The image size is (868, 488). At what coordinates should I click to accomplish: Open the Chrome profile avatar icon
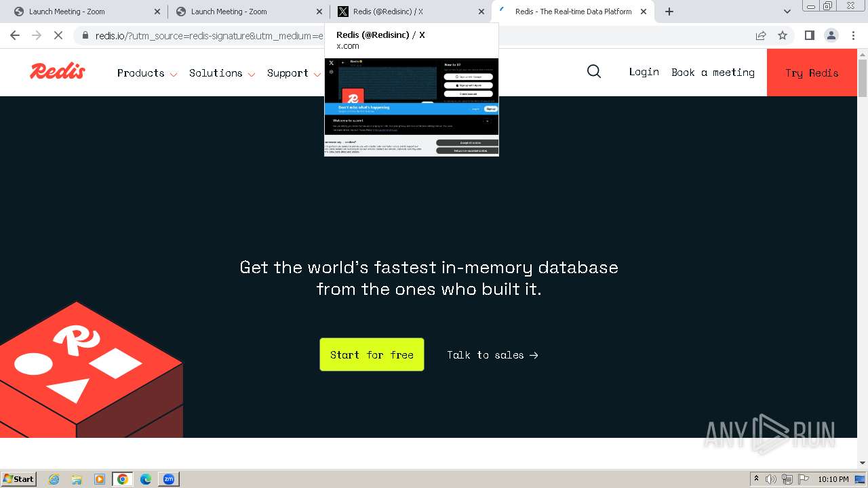click(831, 35)
